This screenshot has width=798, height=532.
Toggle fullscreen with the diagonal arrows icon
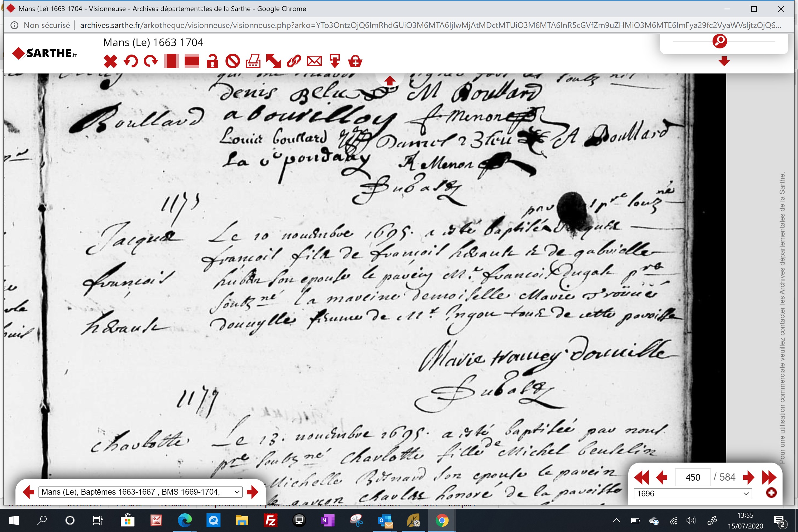tap(274, 62)
